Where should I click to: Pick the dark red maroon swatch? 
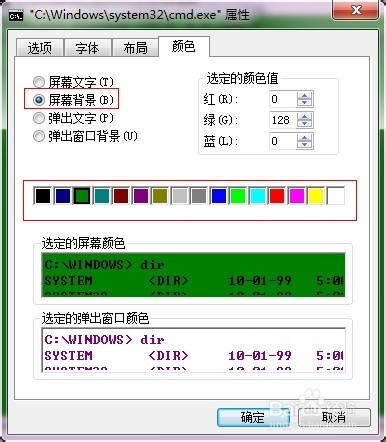tap(121, 196)
